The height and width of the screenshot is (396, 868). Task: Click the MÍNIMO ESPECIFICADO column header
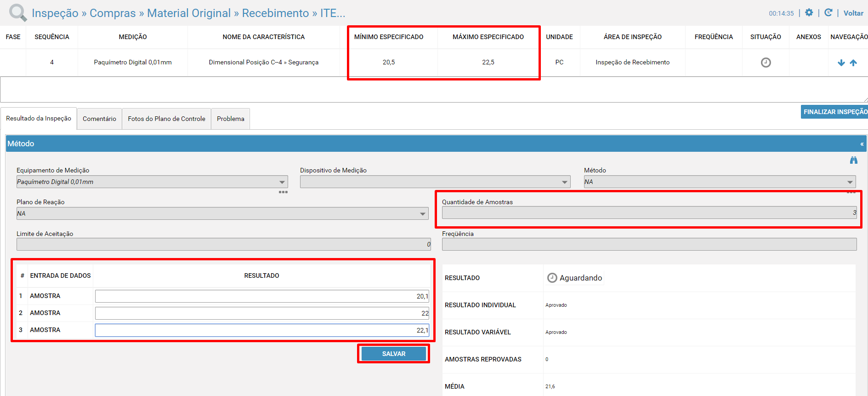[x=389, y=37]
